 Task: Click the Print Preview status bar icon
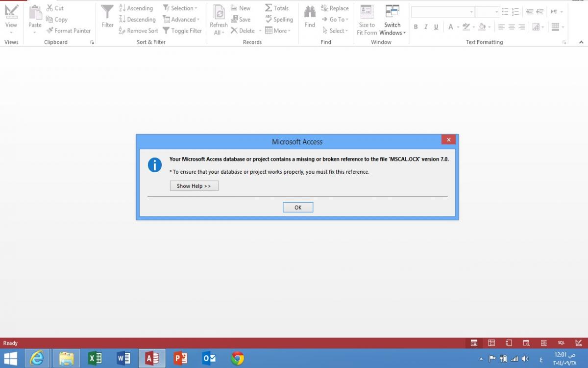pos(526,343)
